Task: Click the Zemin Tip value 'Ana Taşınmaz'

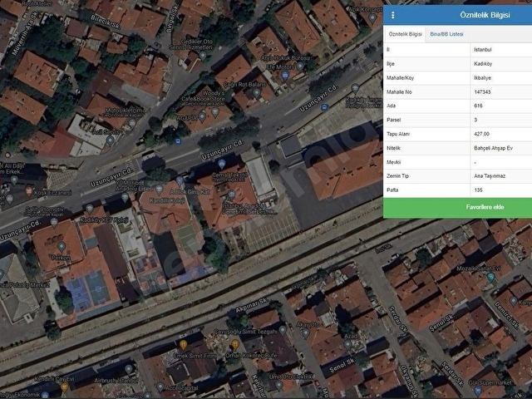Action: pyautogui.click(x=490, y=176)
